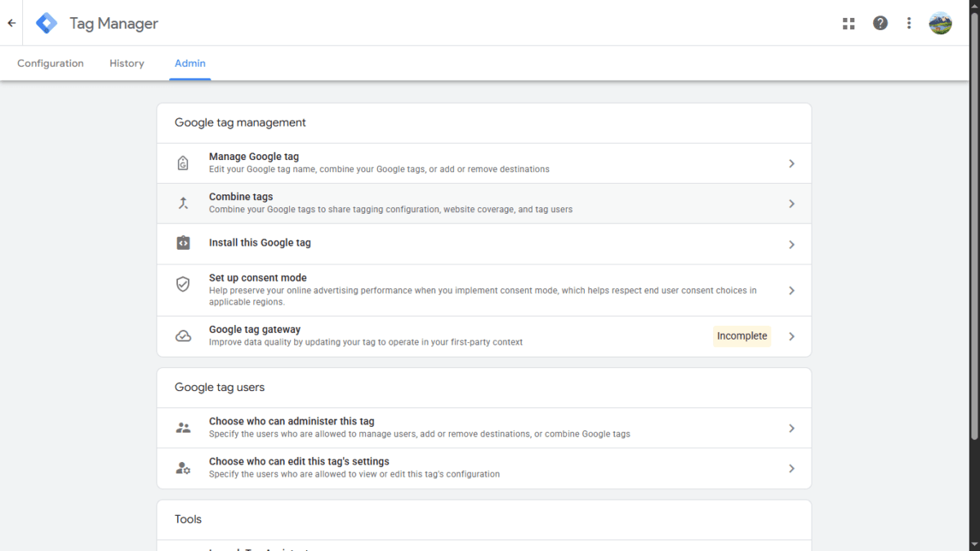Expand Combine tags chevron
This screenshot has width=980, height=551.
[x=791, y=203]
